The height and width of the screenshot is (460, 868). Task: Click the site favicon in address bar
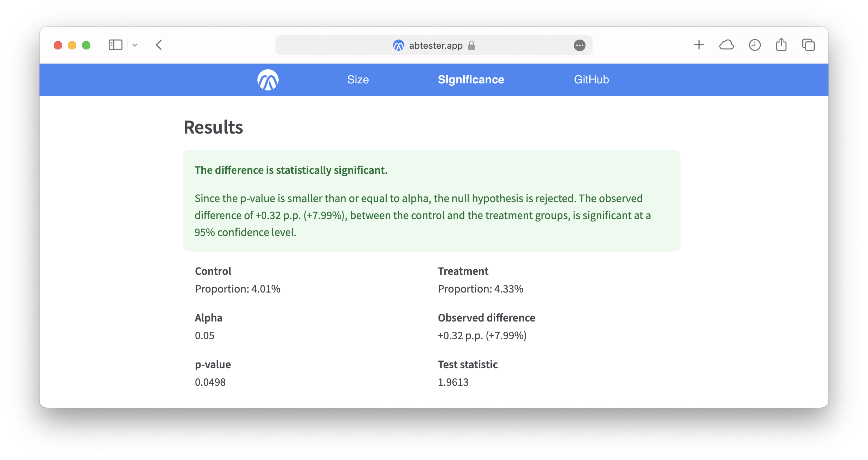398,46
